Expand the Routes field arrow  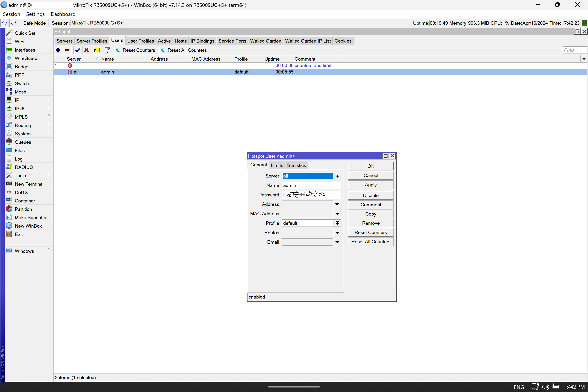click(x=337, y=233)
